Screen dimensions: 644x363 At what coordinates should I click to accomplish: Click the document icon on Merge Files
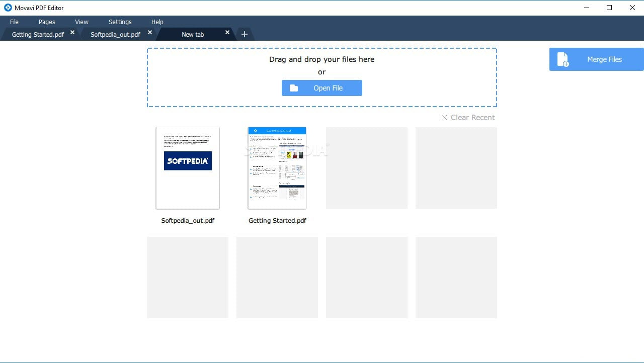pos(563,59)
